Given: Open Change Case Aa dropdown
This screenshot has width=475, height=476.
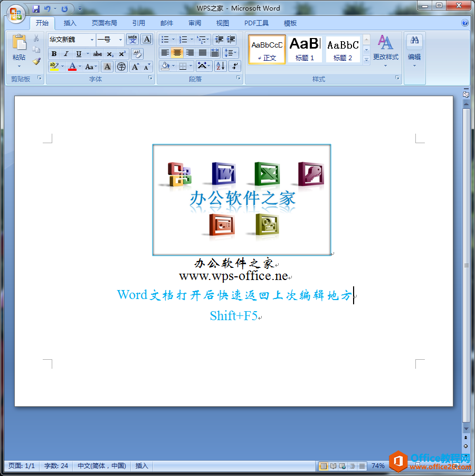Looking at the screenshot, I should click(x=91, y=67).
